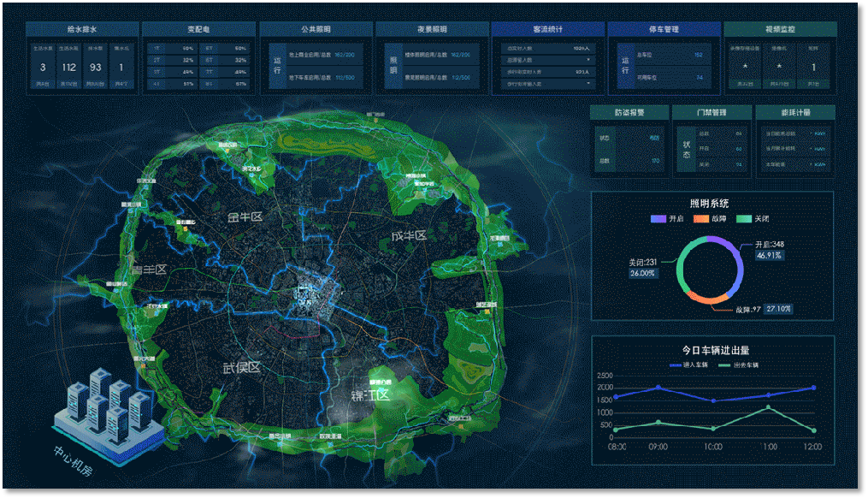The height and width of the screenshot is (498, 868).
Task: Select the 成华区 district on map
Action: pyautogui.click(x=409, y=235)
